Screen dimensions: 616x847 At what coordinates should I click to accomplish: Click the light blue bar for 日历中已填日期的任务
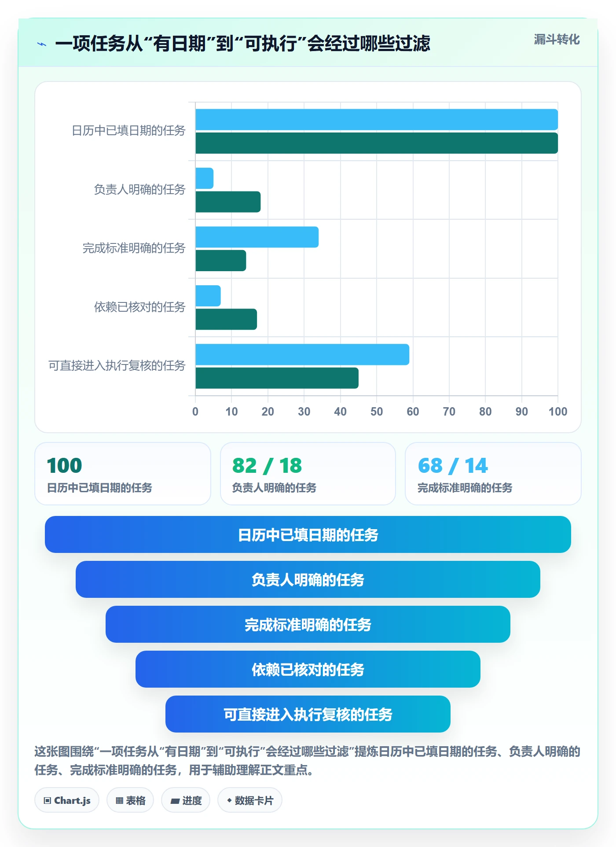[x=377, y=120]
